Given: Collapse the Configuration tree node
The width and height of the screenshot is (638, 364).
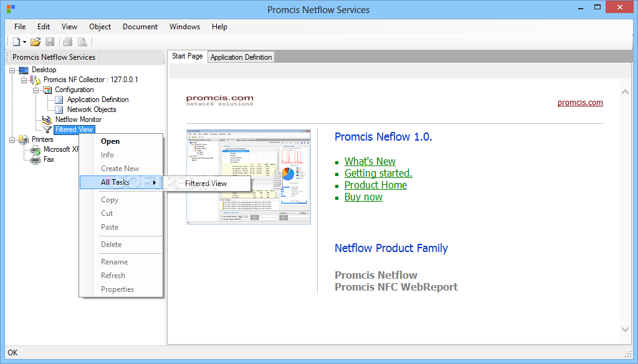Looking at the screenshot, I should [36, 90].
